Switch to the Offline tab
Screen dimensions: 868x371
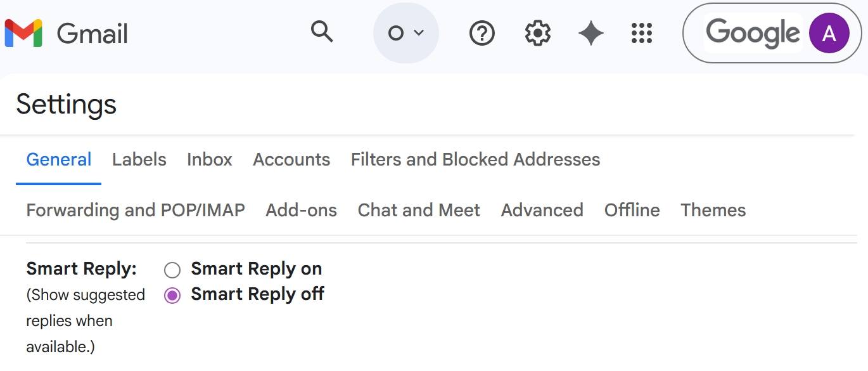click(632, 210)
